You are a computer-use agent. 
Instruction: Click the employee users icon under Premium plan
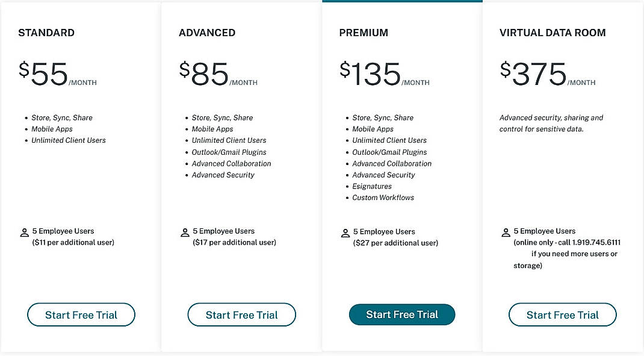click(x=345, y=233)
